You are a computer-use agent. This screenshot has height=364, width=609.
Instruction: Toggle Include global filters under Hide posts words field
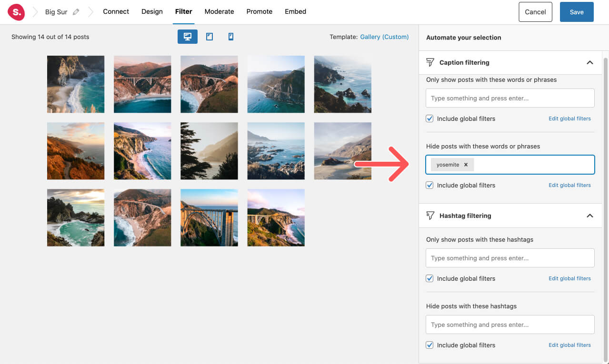point(429,185)
